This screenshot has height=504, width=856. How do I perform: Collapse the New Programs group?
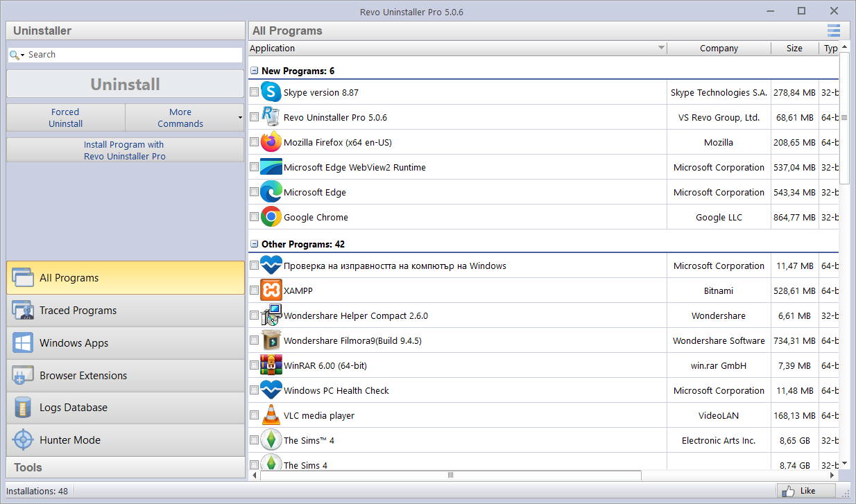254,71
